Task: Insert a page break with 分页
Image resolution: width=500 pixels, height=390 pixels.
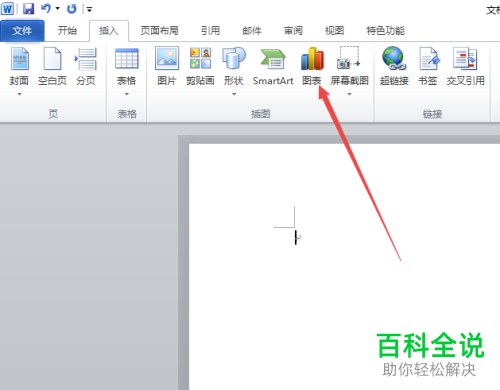Action: coord(86,66)
